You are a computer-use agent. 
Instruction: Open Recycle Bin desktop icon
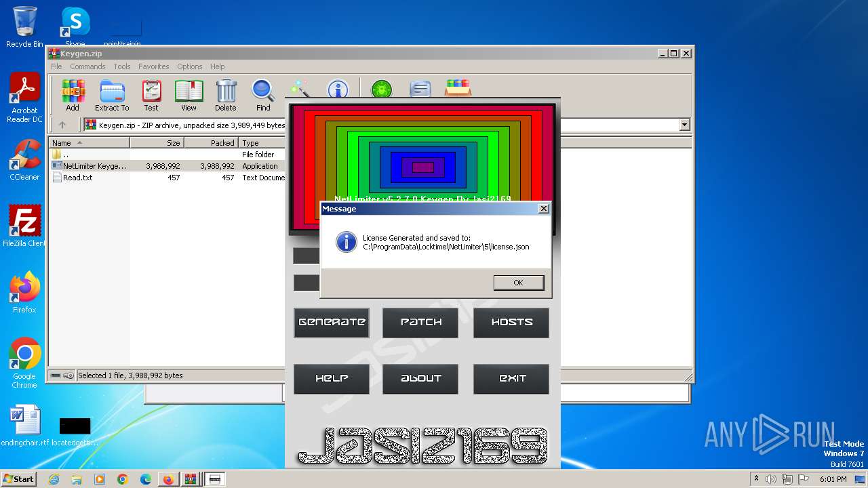[24, 27]
